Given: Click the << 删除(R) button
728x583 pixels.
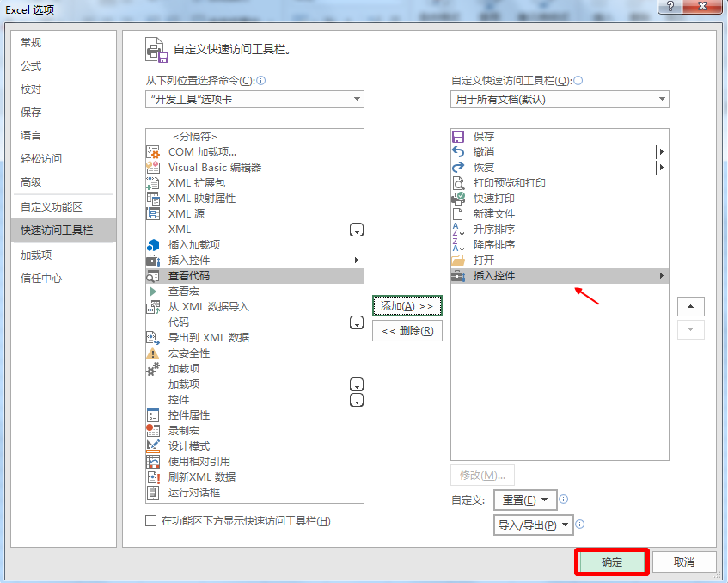Looking at the screenshot, I should click(407, 331).
